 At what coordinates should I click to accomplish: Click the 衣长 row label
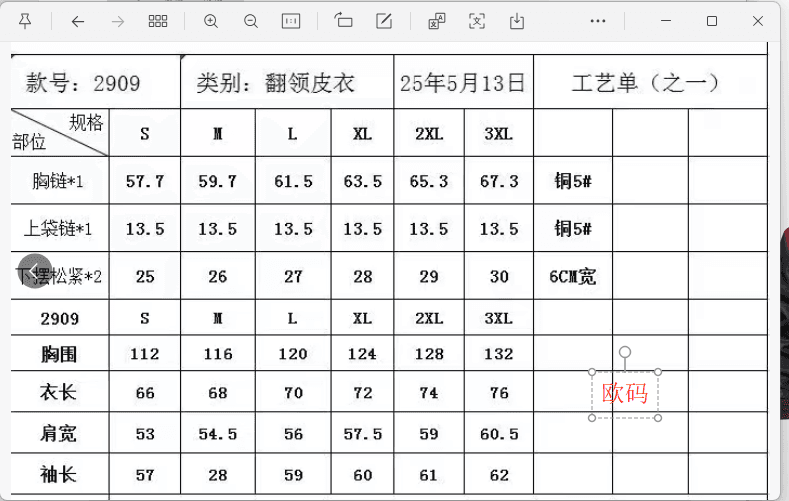click(58, 392)
